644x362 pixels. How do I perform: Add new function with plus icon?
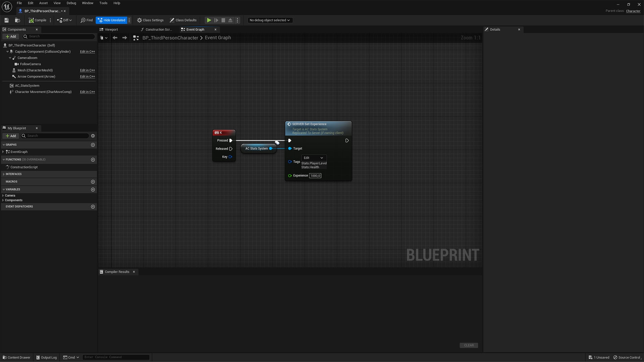pyautogui.click(x=93, y=160)
